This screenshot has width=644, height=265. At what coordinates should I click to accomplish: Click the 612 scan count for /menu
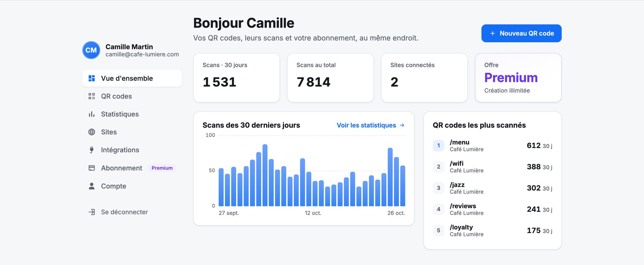pyautogui.click(x=533, y=146)
